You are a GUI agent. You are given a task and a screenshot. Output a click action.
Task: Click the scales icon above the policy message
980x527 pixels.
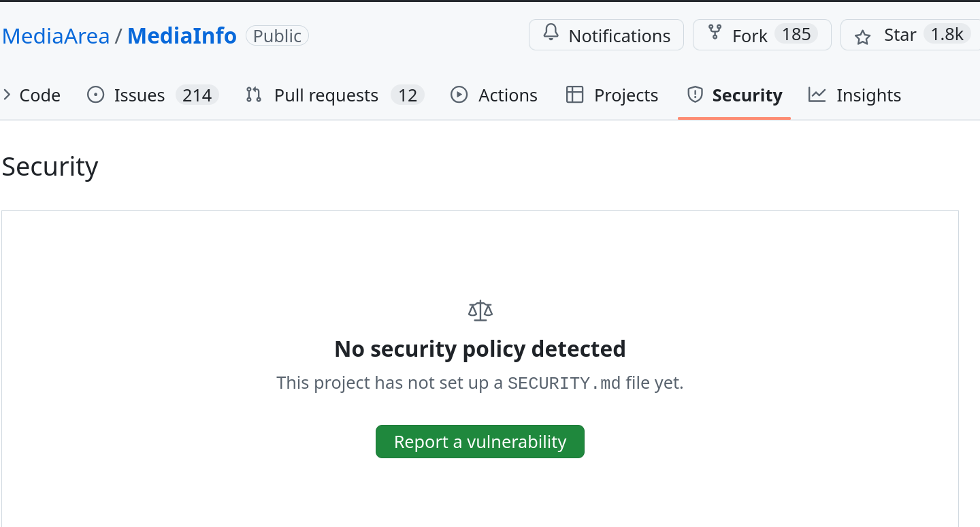(480, 310)
